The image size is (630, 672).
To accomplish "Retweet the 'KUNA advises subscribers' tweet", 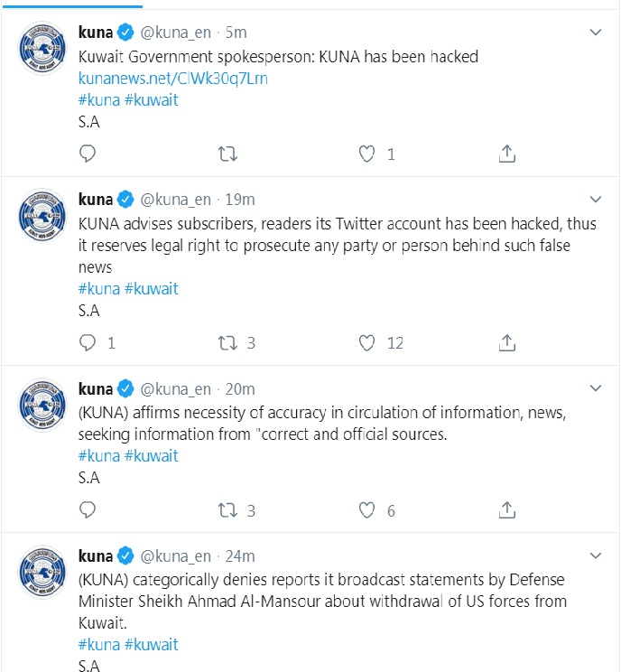I will [x=227, y=342].
